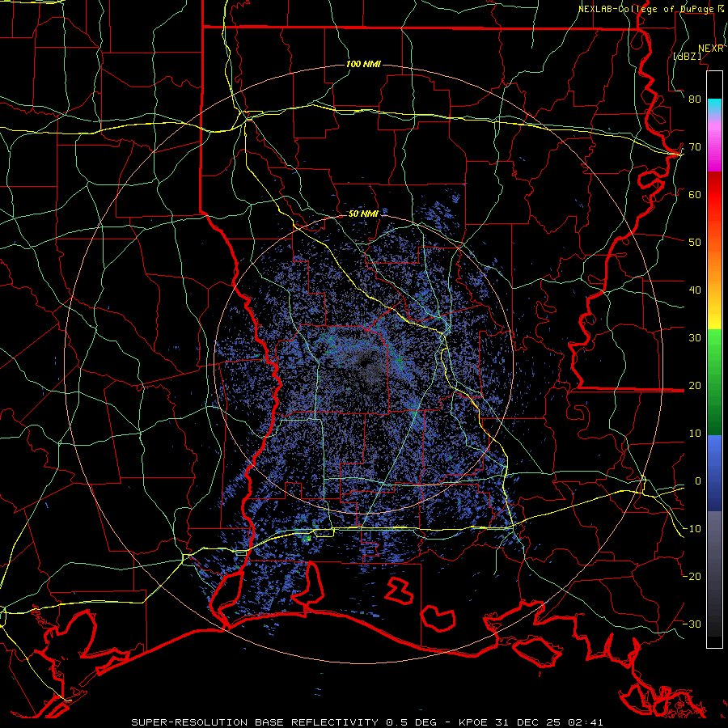This screenshot has height=728, width=728.
Task: Click the cyan top band of the color bar
Action: click(x=714, y=106)
